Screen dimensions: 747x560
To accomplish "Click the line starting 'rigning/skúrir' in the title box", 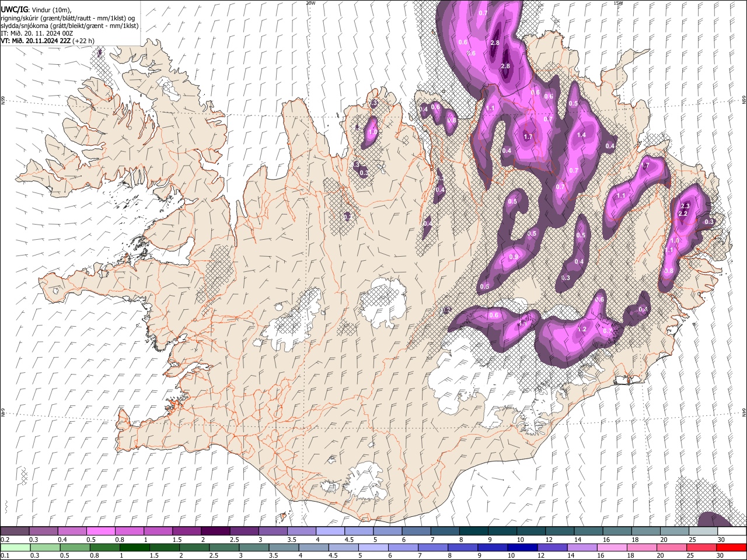I will [68, 17].
